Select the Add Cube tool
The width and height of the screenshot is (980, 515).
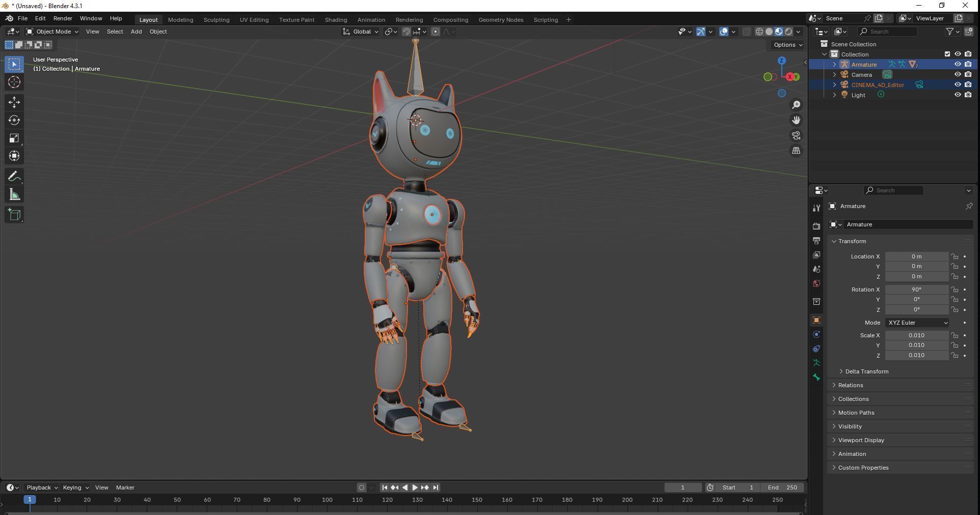point(14,215)
